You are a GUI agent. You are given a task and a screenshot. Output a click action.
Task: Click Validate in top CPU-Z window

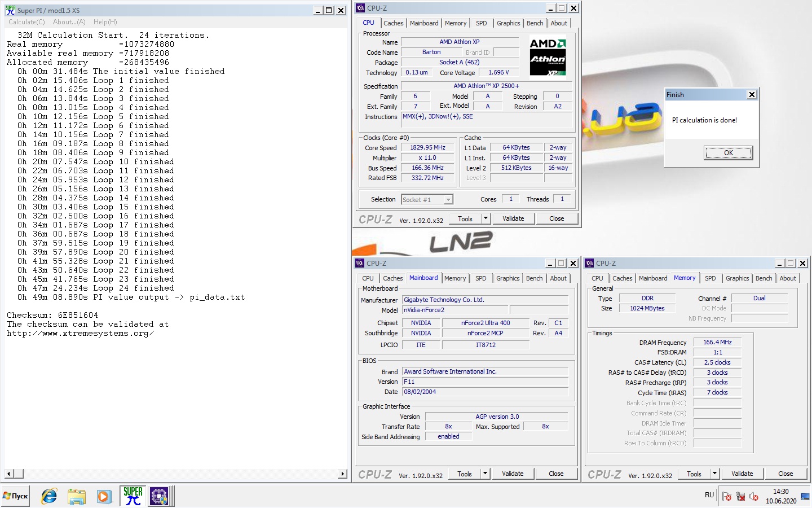click(513, 218)
